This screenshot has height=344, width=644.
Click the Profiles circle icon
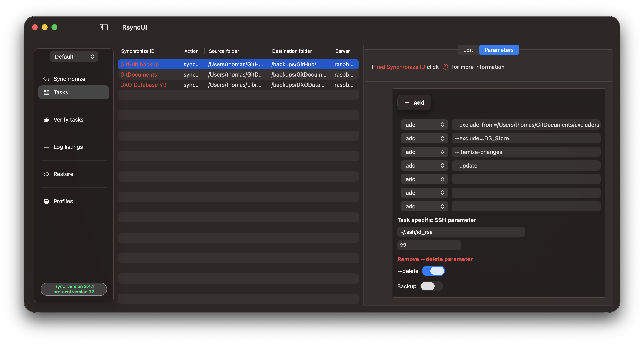[46, 201]
